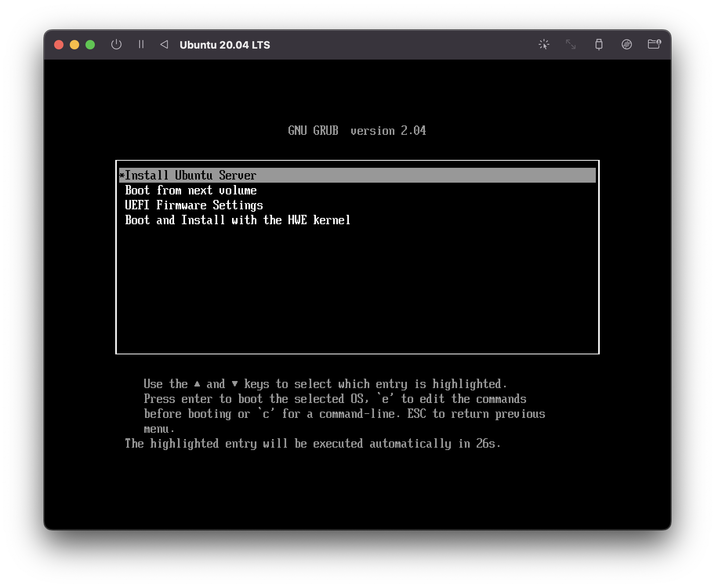Click the resize window arrows icon

tap(571, 44)
